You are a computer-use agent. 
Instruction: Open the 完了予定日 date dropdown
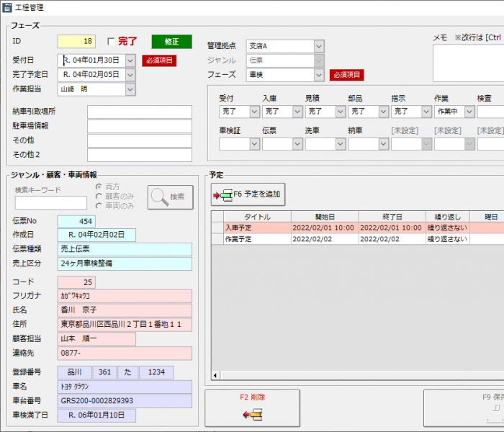click(130, 75)
